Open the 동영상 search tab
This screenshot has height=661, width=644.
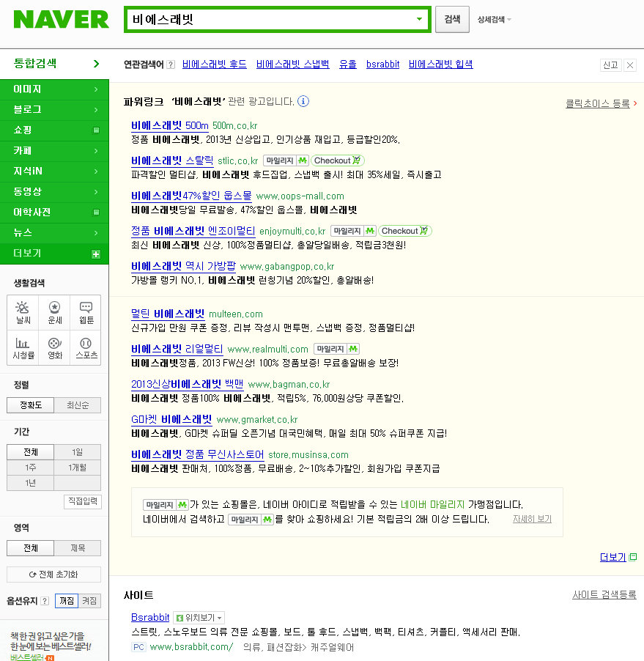[x=54, y=192]
